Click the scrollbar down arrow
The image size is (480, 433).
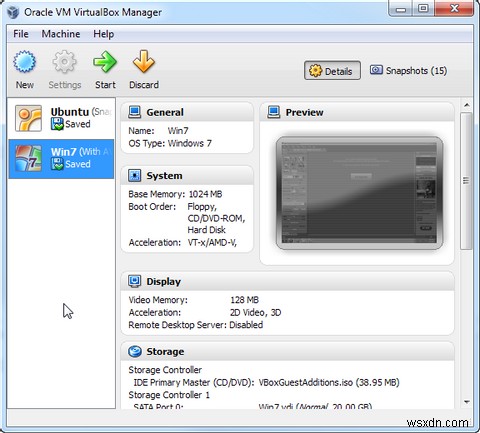pos(467,402)
